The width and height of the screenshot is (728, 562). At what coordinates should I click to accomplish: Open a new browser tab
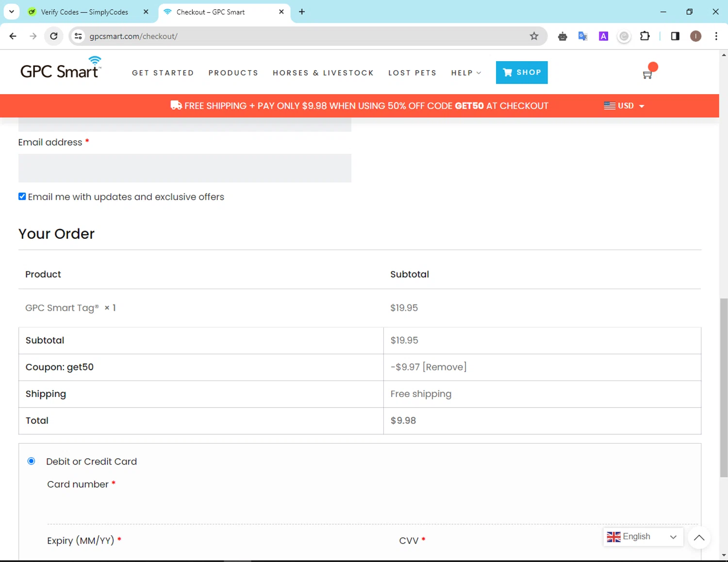coord(302,12)
